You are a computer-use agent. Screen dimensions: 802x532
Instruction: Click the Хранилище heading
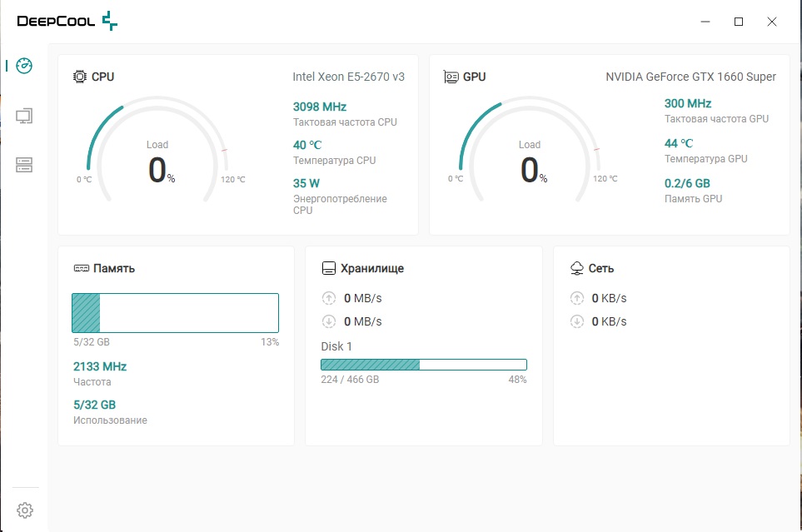coord(372,269)
